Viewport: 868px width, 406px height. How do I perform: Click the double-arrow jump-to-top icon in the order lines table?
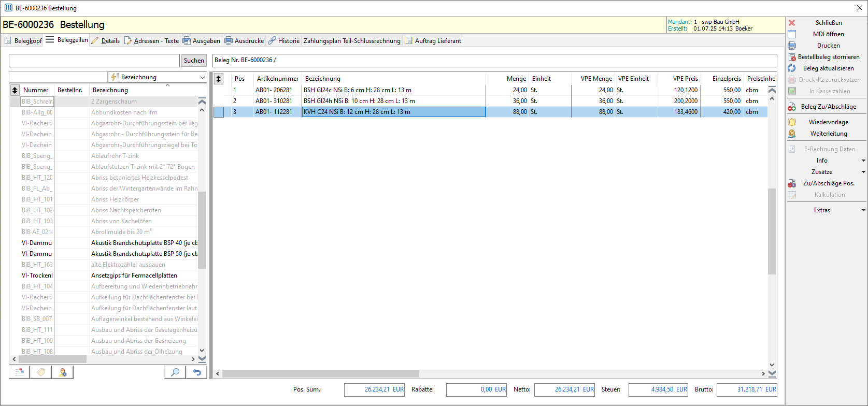coord(772,90)
